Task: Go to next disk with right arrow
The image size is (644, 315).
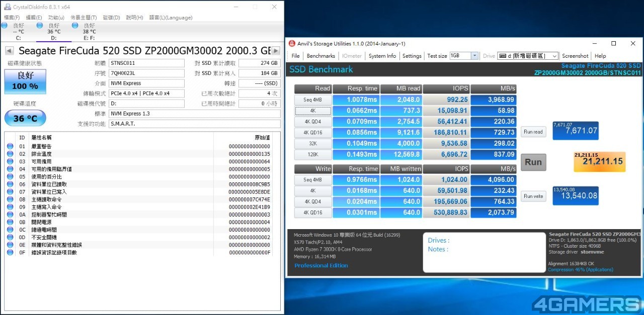Action: 275,51
